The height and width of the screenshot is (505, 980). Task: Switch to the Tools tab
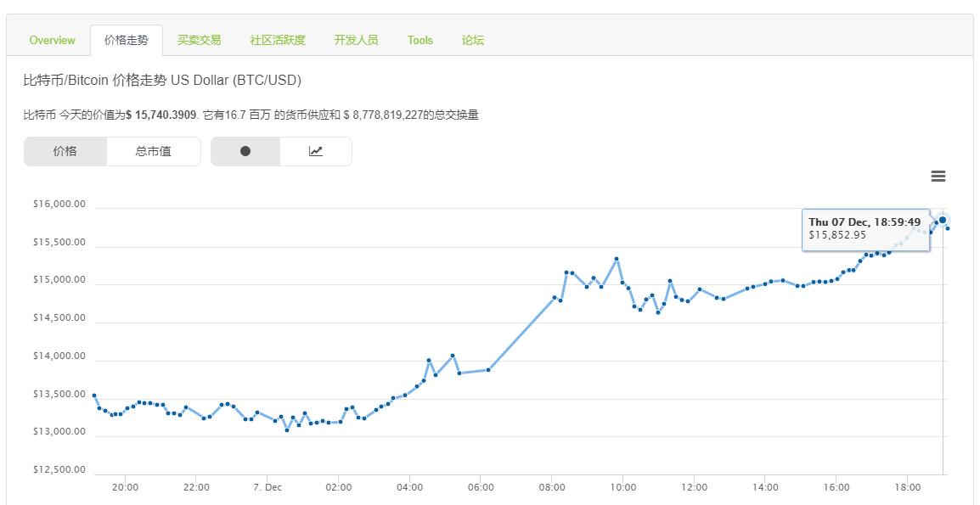420,40
